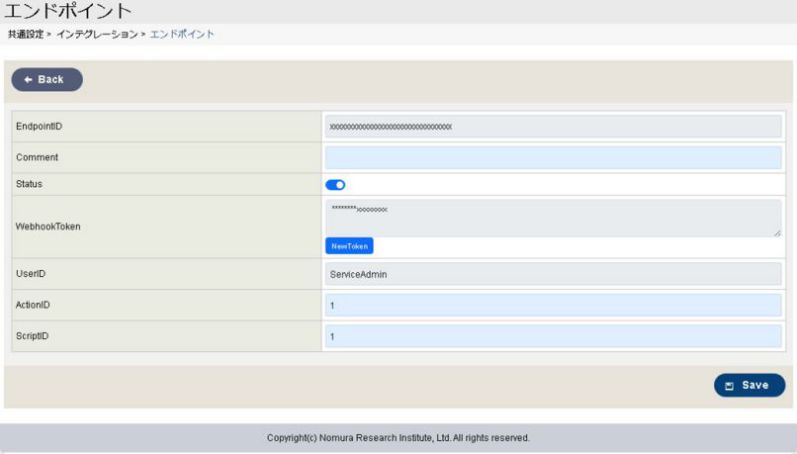This screenshot has height=454, width=797.
Task: Toggle the Status switch off
Action: (335, 185)
